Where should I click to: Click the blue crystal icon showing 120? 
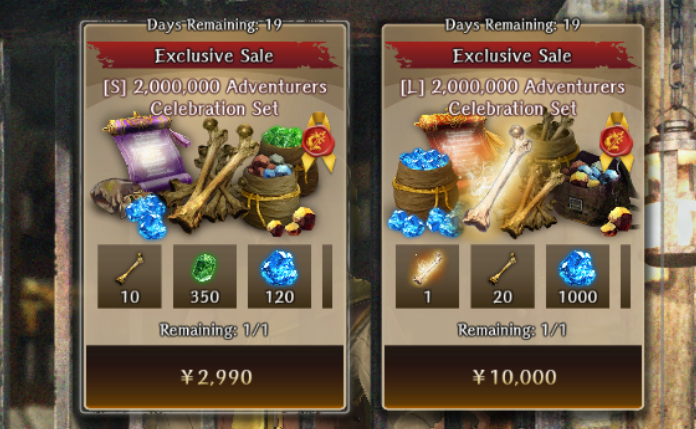click(279, 276)
